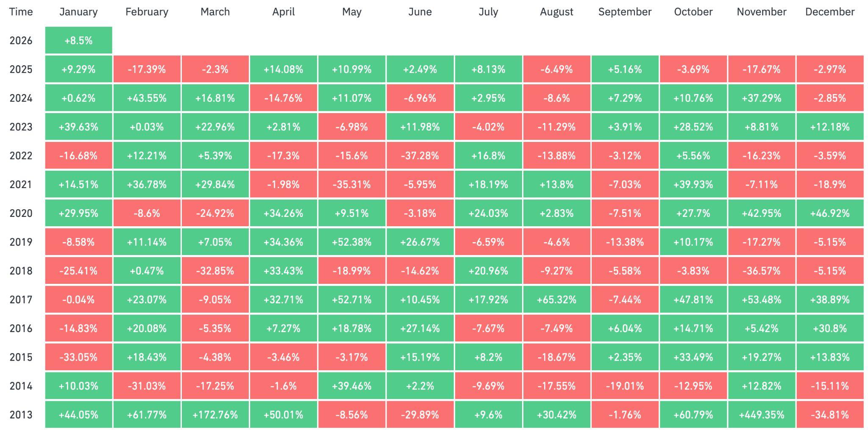Select the 2026 row label
The image size is (868, 430).
(21, 41)
